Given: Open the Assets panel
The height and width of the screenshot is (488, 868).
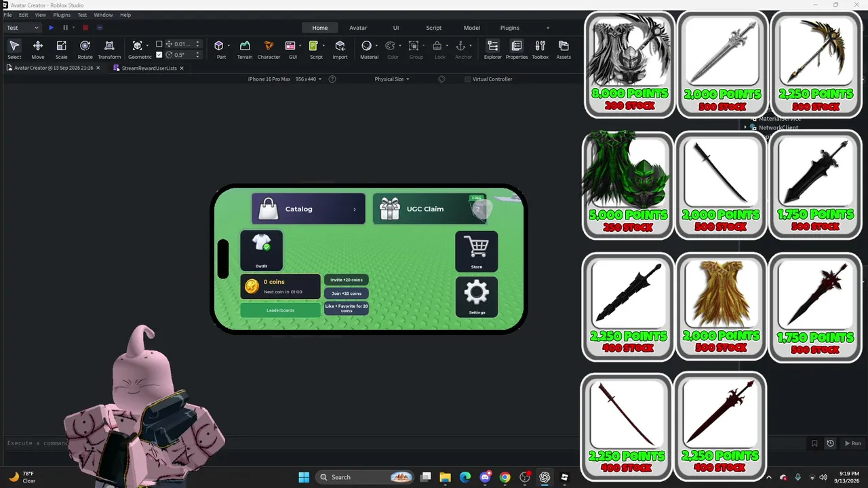Looking at the screenshot, I should pyautogui.click(x=564, y=49).
